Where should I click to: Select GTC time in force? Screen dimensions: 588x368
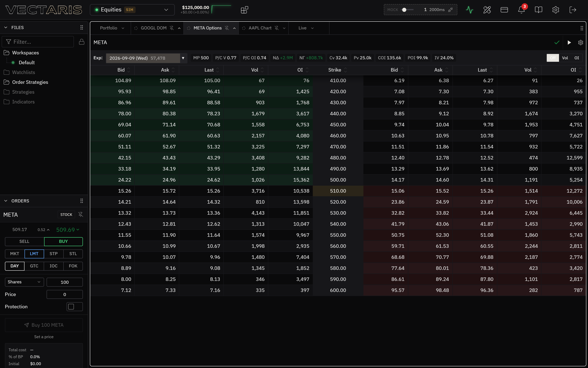34,266
